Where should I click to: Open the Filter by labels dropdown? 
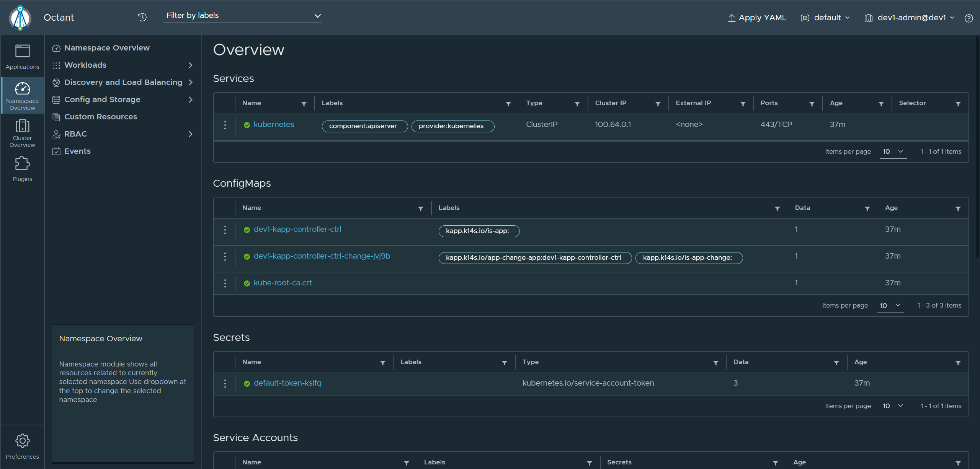[243, 16]
